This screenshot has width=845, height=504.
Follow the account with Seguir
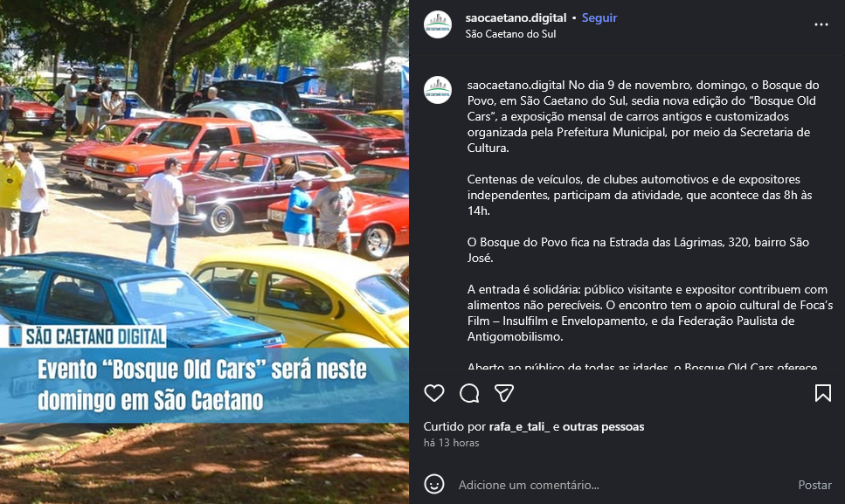coord(599,17)
